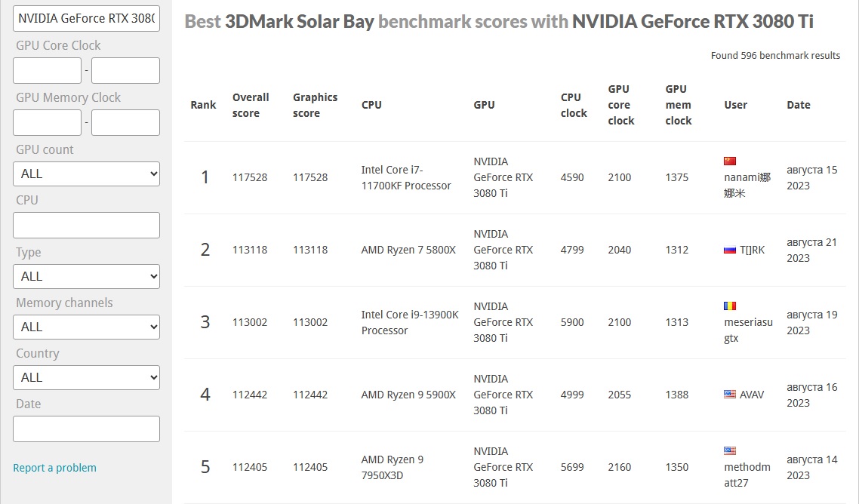Click the CPU filter text field
859x504 pixels.
coord(87,226)
